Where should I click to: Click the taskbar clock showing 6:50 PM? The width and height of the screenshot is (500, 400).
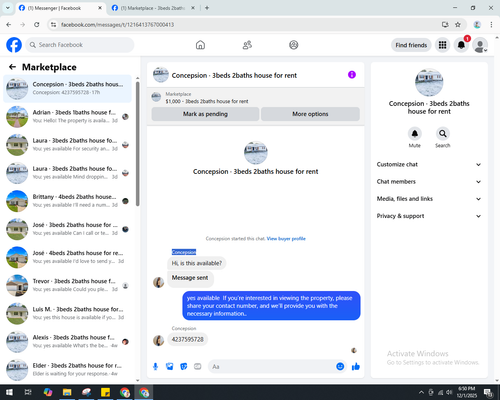(x=466, y=392)
